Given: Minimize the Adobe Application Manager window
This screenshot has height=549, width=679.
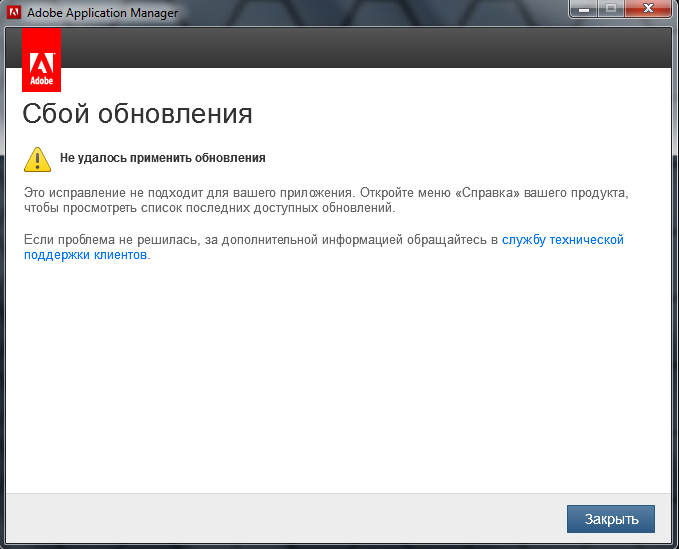Looking at the screenshot, I should click(583, 8).
